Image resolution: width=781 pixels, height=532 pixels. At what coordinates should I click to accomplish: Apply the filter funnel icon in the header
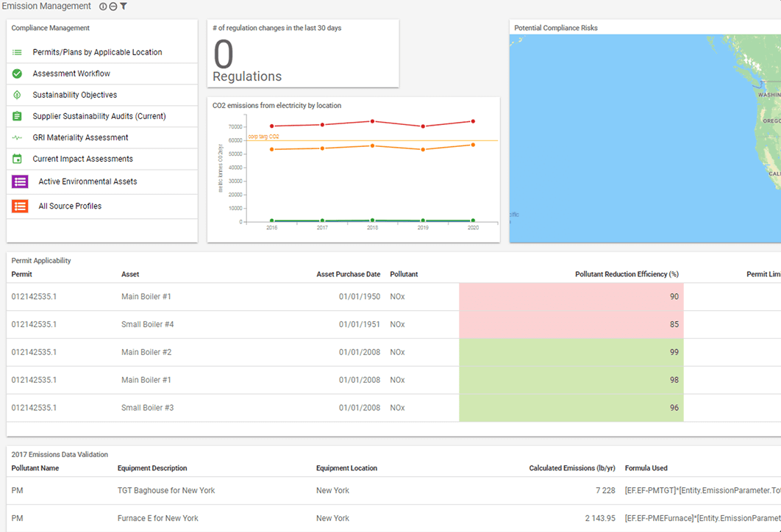click(x=125, y=5)
